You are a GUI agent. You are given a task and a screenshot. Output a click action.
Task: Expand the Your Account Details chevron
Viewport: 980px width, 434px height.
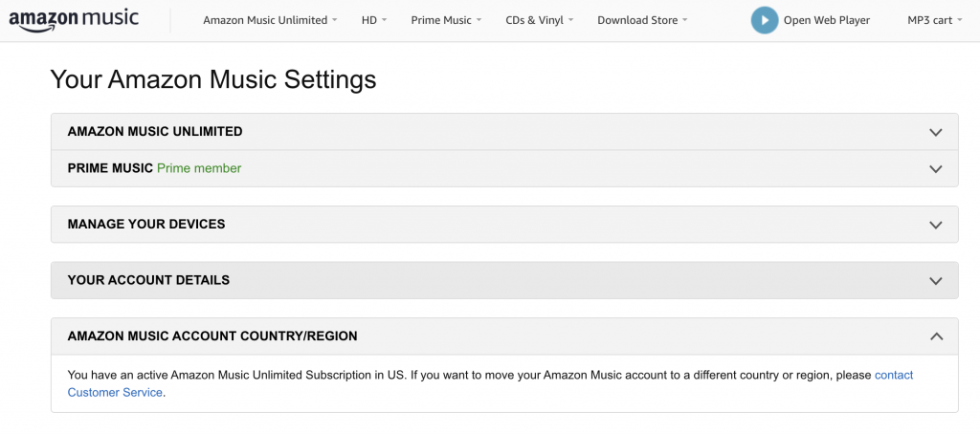[x=936, y=281]
